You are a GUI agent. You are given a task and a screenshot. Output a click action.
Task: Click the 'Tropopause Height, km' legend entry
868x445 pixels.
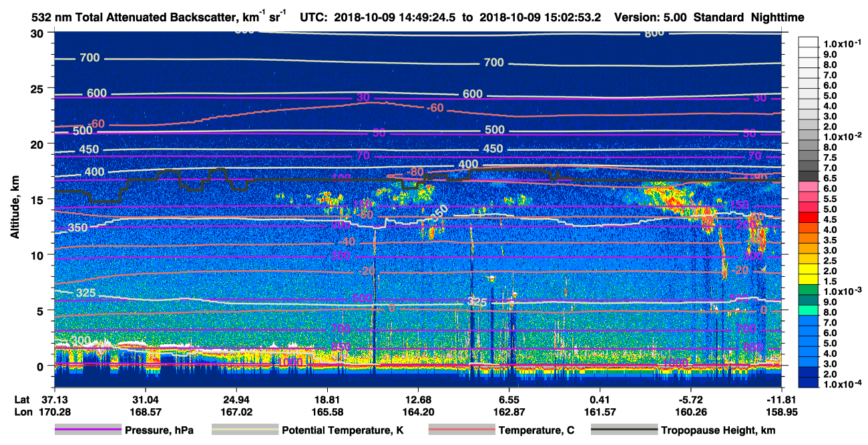(718, 431)
